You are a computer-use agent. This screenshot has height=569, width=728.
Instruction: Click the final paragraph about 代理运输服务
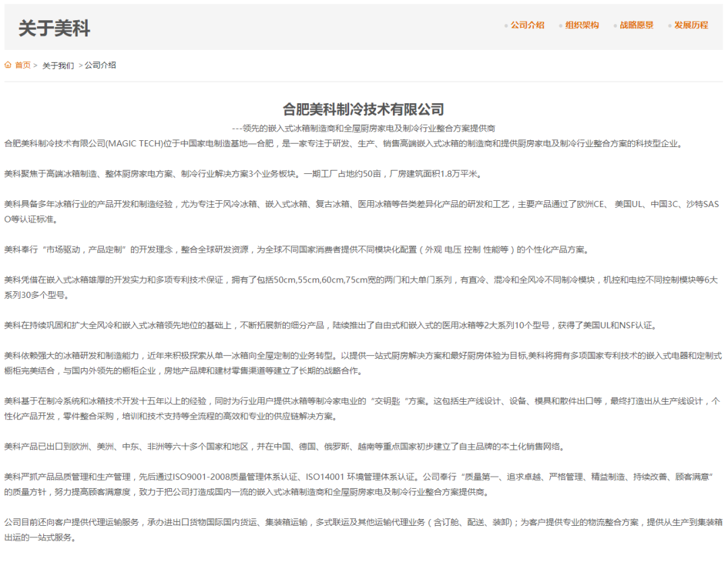[x=363, y=529]
